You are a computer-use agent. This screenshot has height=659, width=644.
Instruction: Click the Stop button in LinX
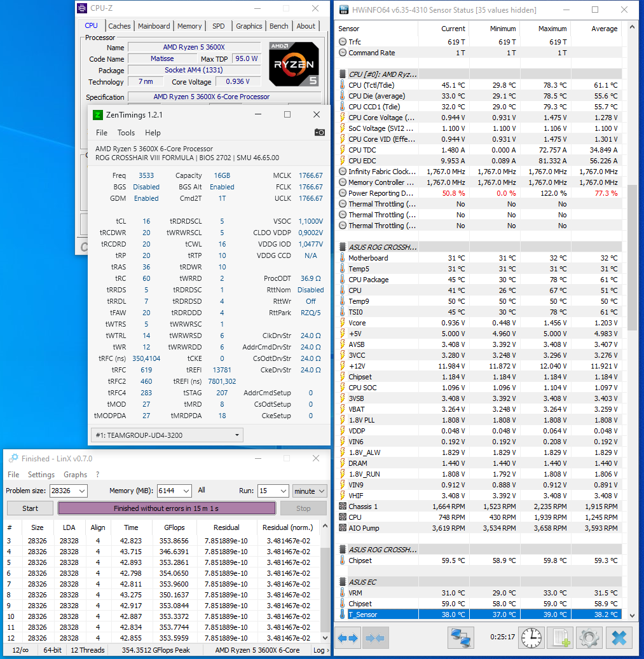point(303,508)
